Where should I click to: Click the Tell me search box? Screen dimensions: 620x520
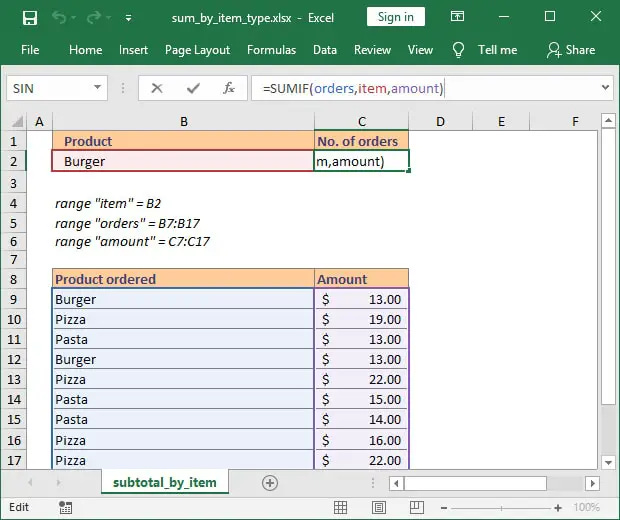point(497,50)
